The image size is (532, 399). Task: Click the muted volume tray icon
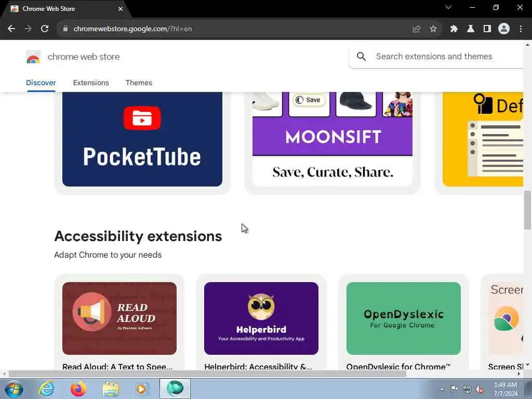(480, 390)
